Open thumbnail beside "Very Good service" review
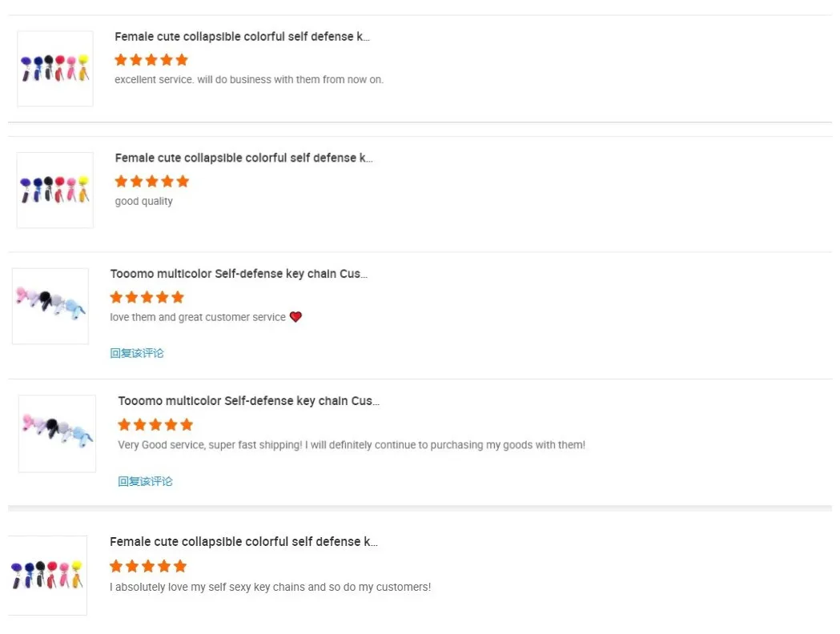This screenshot has height=634, width=840. (57, 433)
